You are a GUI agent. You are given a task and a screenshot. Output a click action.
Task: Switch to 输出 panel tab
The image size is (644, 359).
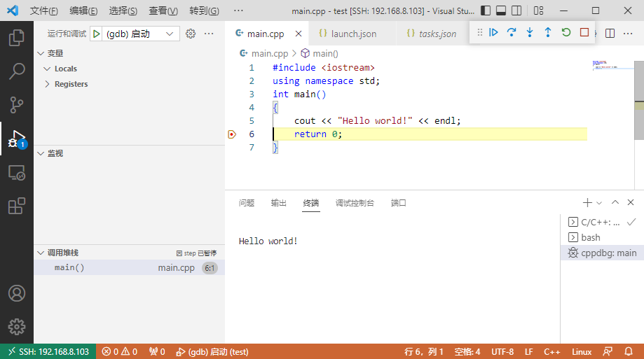(x=278, y=203)
